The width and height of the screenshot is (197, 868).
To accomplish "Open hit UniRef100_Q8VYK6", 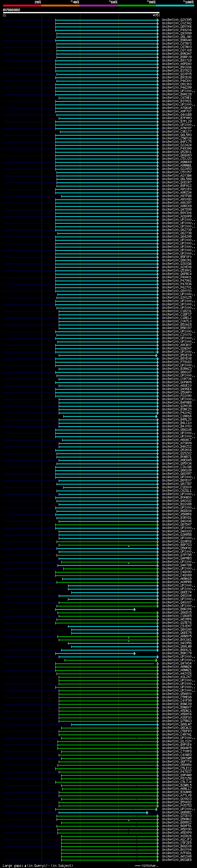I will [177, 26].
